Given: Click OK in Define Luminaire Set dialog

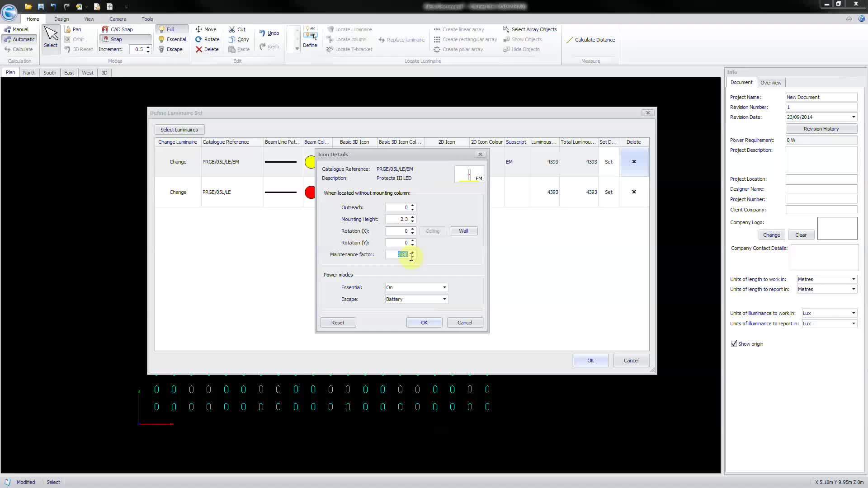Looking at the screenshot, I should [590, 361].
